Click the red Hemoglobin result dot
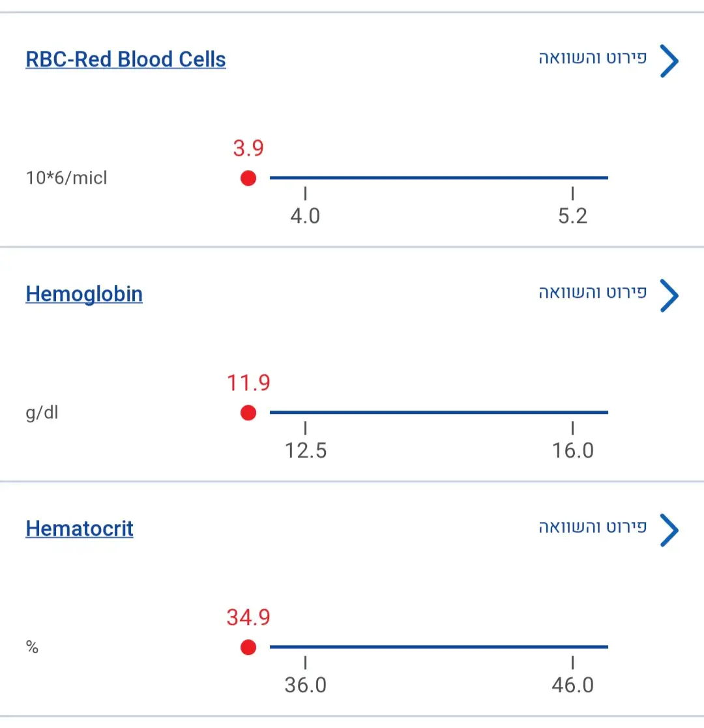This screenshot has height=728, width=704. click(248, 413)
